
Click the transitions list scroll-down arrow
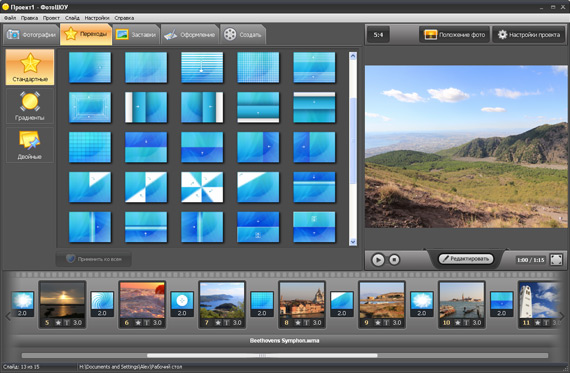pos(353,242)
